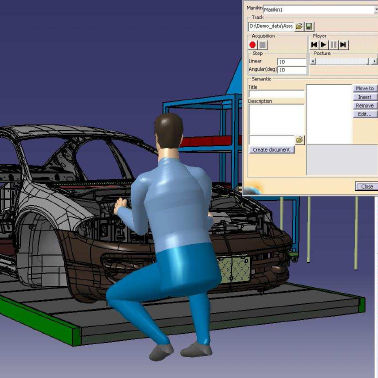Open track file browse folder icon
Viewport: 378px width, 378px height.
(299, 26)
